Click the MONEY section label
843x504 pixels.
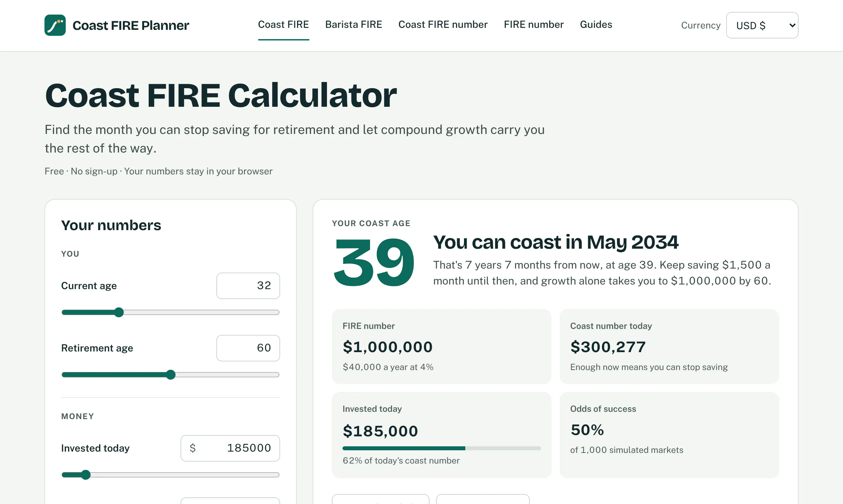click(78, 416)
